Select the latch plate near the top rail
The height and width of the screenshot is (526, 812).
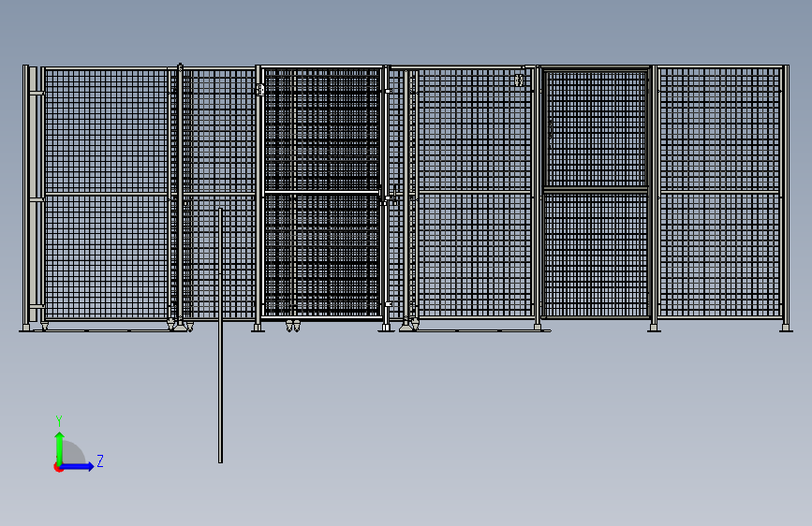[519, 80]
